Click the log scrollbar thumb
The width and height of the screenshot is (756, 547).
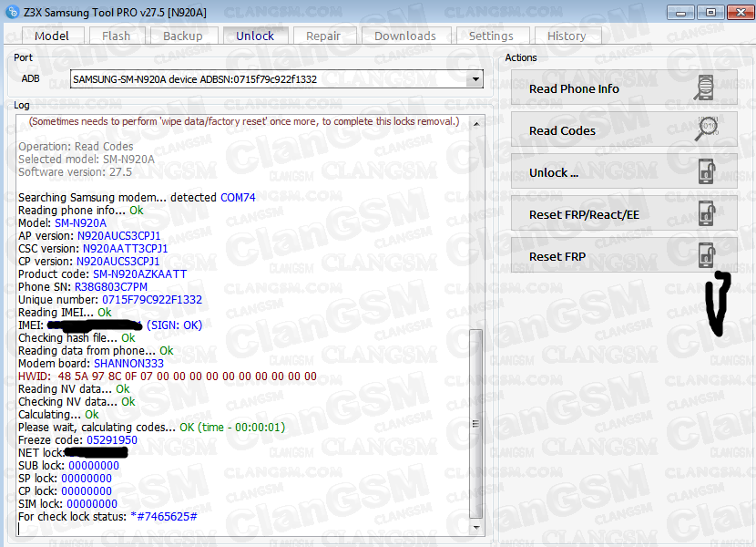click(x=476, y=423)
